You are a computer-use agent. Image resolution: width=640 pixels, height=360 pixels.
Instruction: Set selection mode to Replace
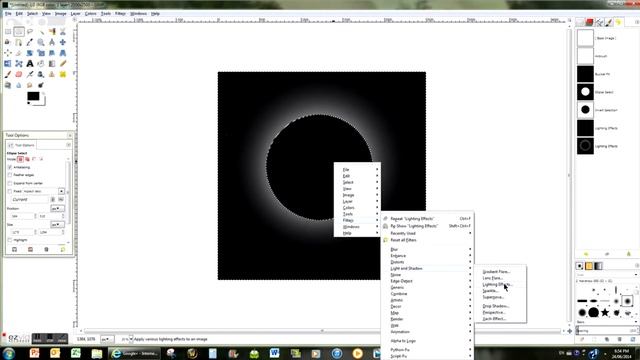(x=20, y=159)
